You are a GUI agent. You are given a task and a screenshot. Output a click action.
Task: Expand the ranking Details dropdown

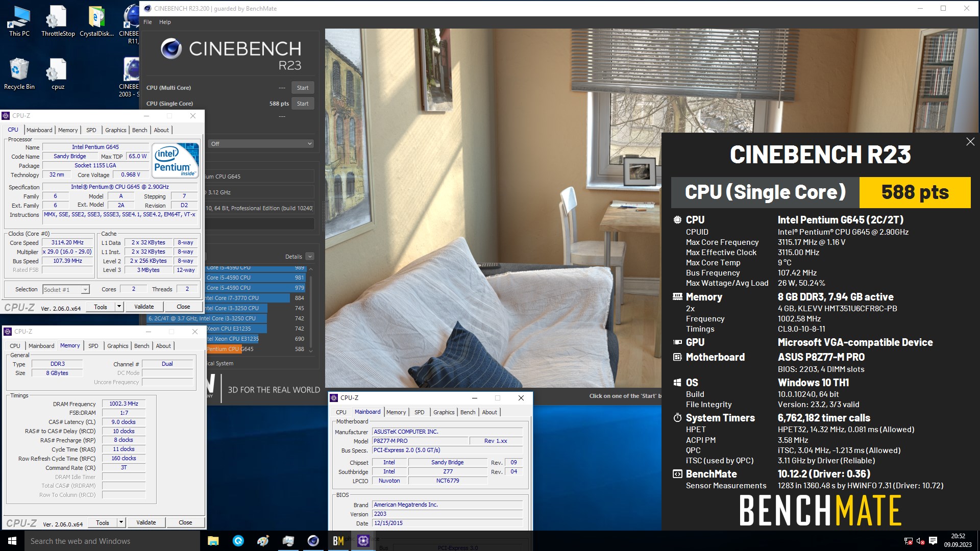click(310, 257)
